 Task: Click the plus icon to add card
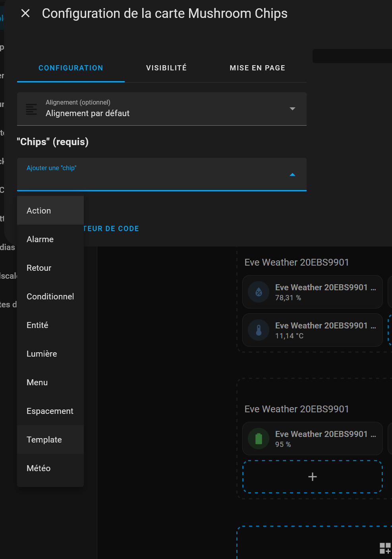(x=313, y=477)
